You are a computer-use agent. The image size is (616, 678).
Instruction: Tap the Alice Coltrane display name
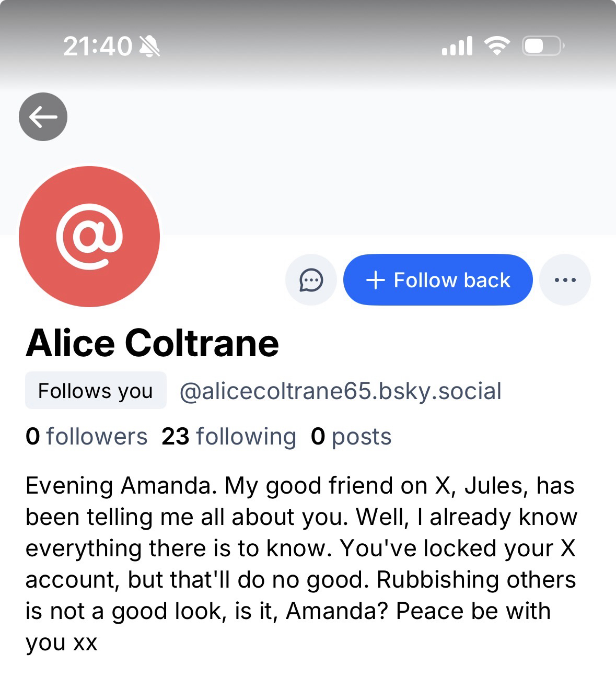[x=152, y=343]
